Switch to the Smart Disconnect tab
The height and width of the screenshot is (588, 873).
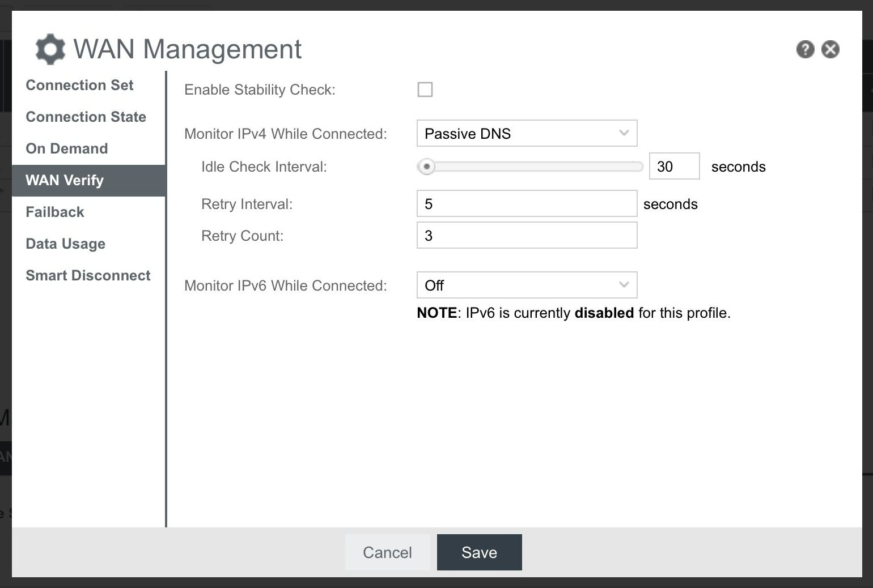tap(88, 275)
